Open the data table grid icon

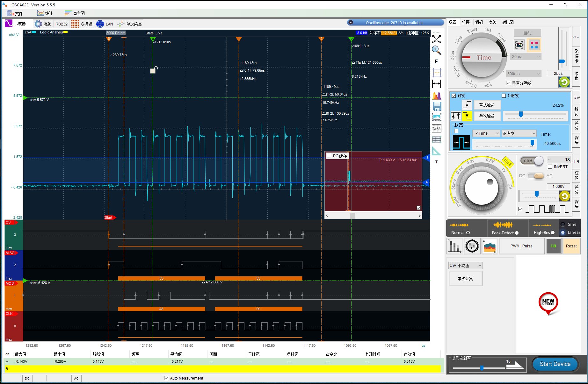pyautogui.click(x=437, y=139)
